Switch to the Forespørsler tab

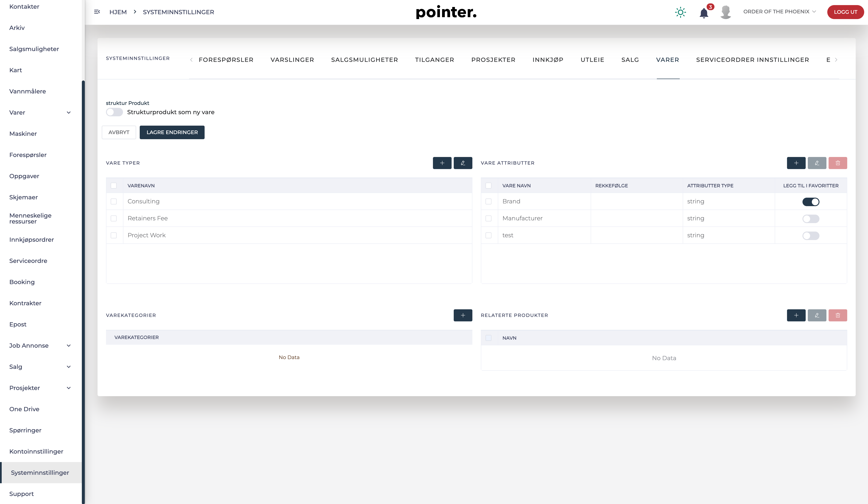pyautogui.click(x=226, y=60)
